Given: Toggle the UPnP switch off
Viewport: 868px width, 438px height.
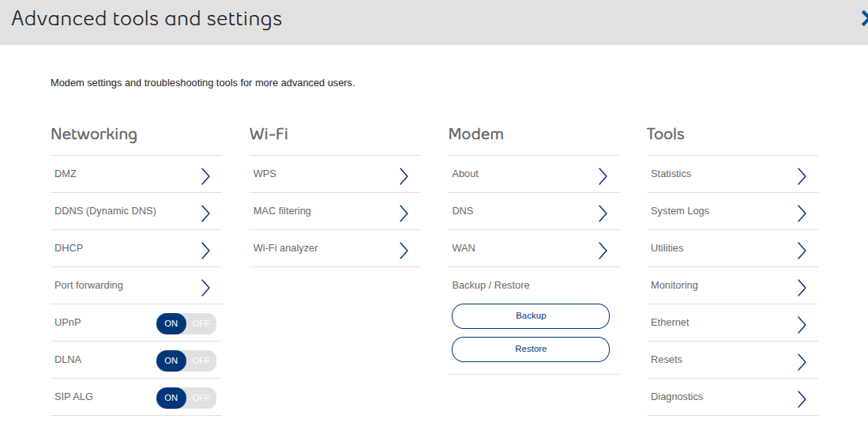Looking at the screenshot, I should point(201,323).
